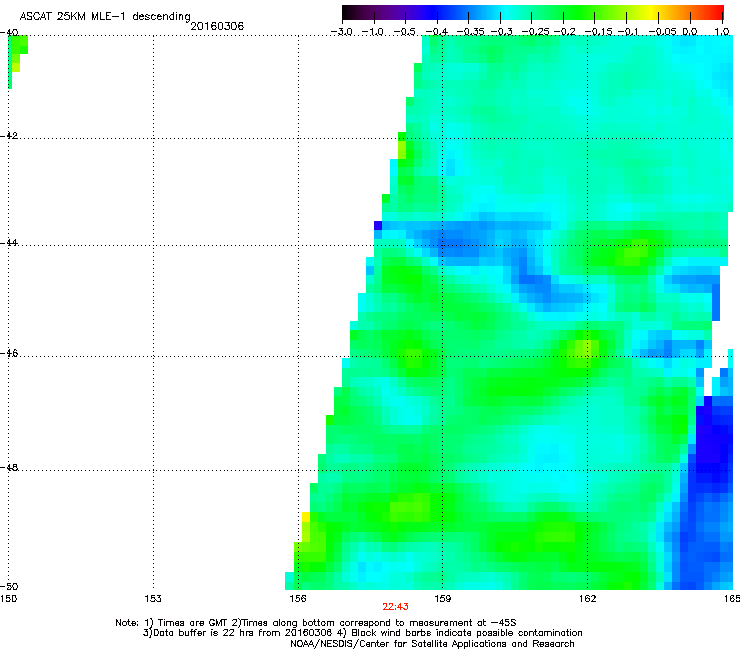Click the title text 'ASCAT 25KM MLE-1 descending'
740x650 pixels.
pos(105,16)
